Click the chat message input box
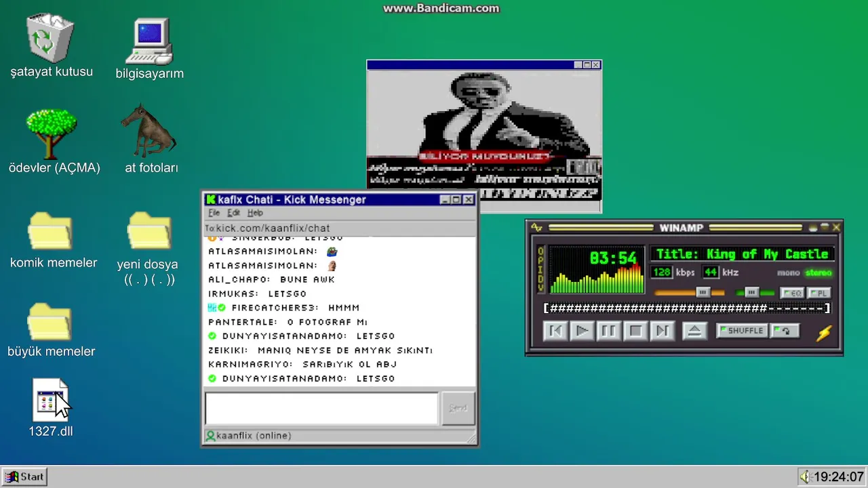 pyautogui.click(x=321, y=409)
